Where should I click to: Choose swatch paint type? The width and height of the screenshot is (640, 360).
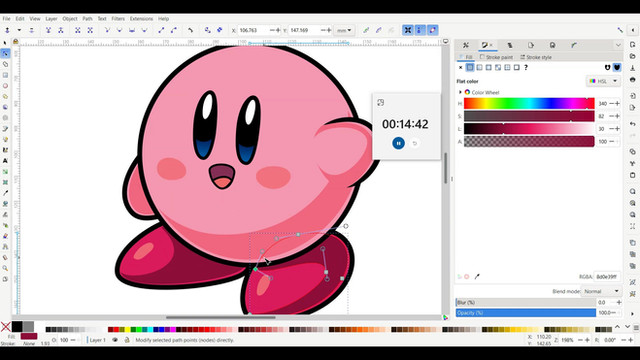pyautogui.click(x=517, y=67)
